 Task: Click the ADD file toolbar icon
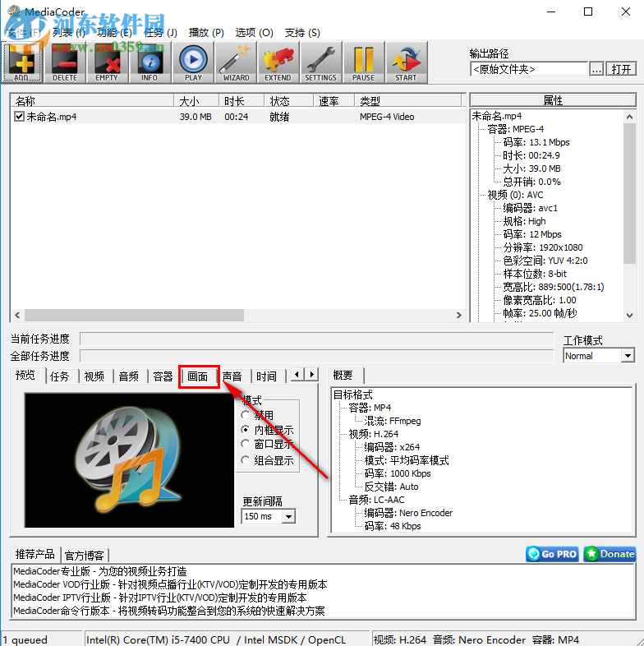coord(22,62)
